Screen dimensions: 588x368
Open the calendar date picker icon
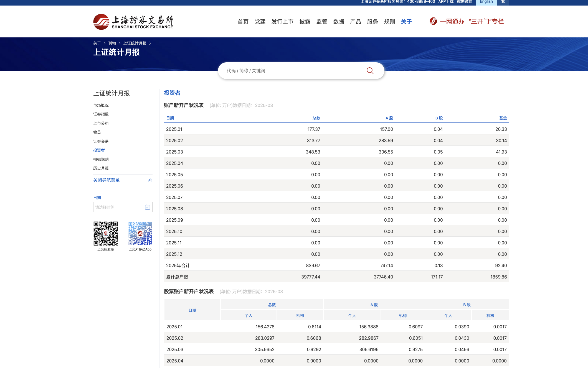point(148,207)
